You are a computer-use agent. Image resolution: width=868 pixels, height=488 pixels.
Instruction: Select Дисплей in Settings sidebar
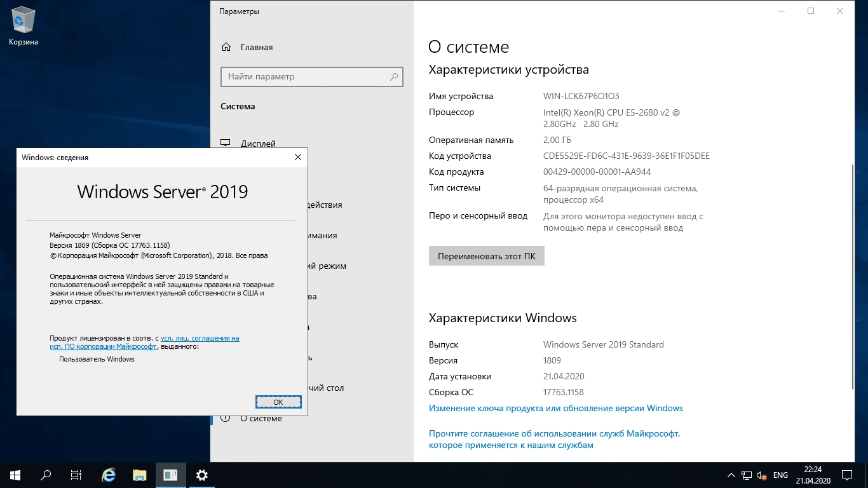pos(258,144)
